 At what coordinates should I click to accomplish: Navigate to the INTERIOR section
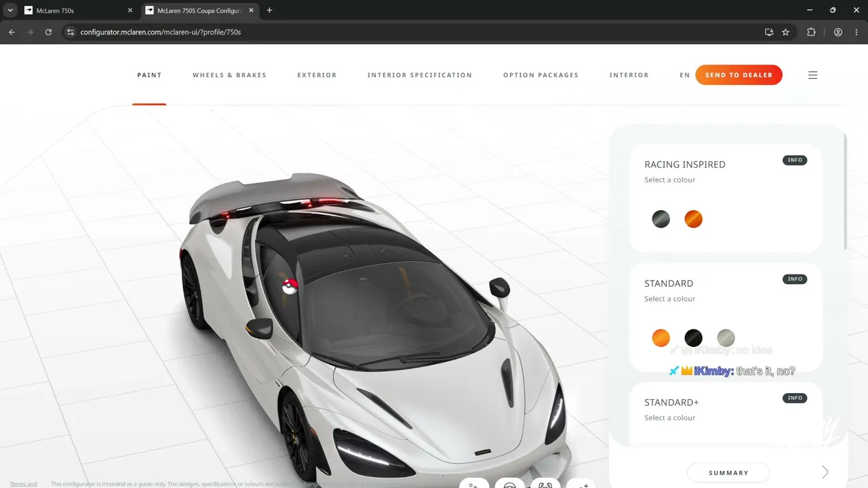629,75
